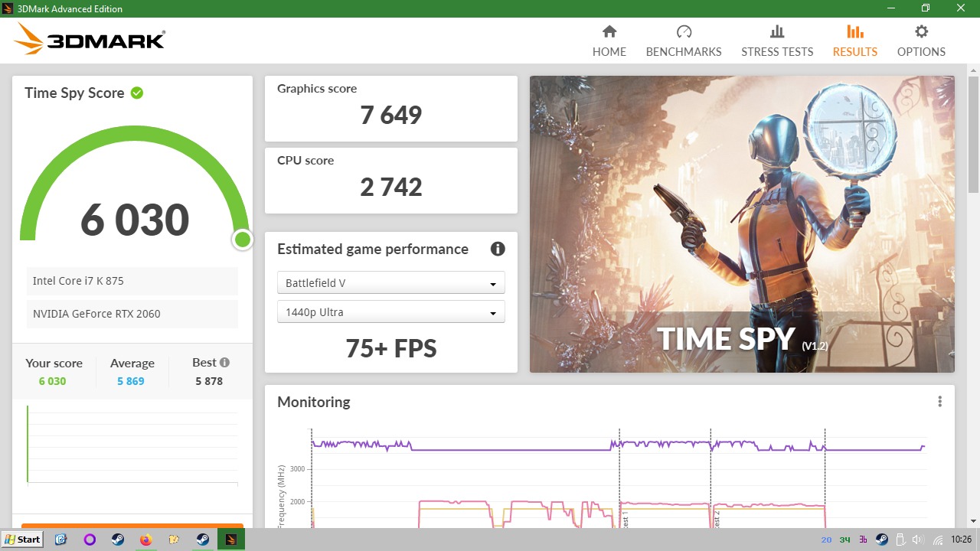Image resolution: width=980 pixels, height=551 pixels.
Task: Click the NVIDIA GeForce RTX 2060 entry
Action: (132, 314)
